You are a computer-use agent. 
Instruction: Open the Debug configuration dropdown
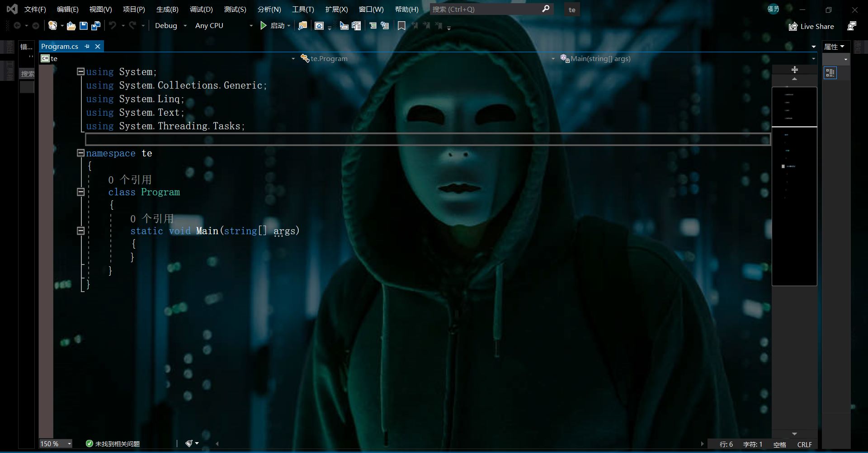point(170,25)
